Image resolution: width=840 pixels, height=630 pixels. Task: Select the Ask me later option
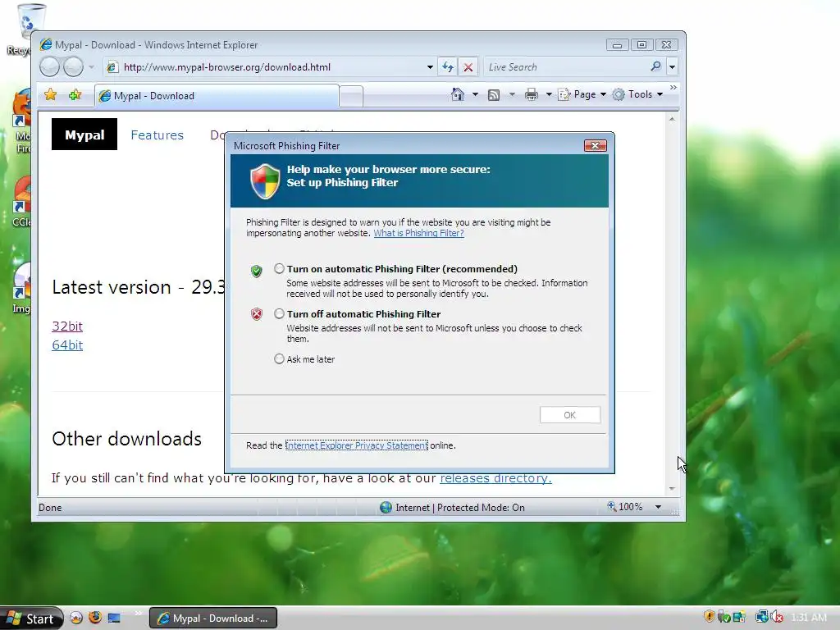point(279,358)
